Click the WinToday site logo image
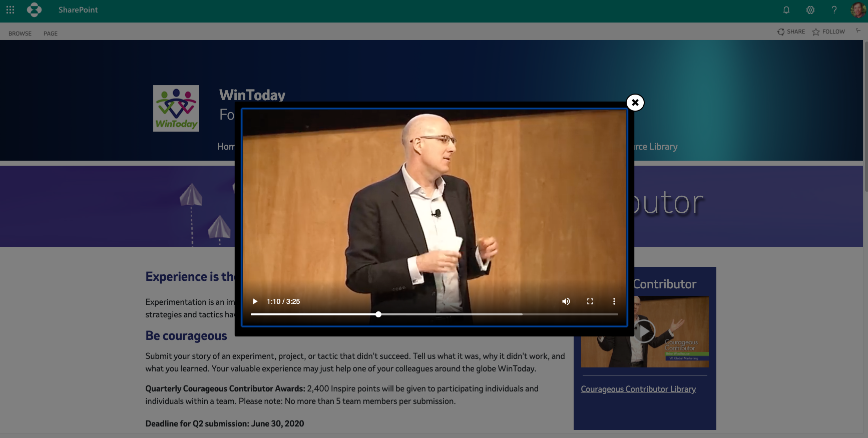 click(176, 108)
